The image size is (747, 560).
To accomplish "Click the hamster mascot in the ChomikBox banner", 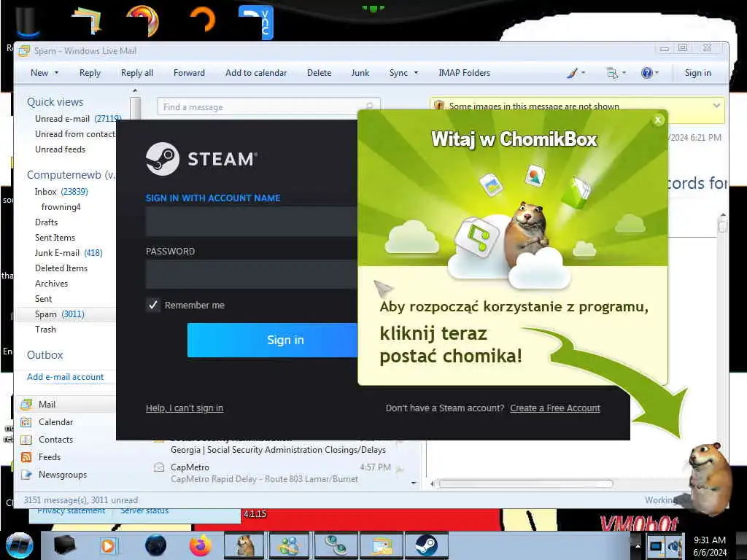I will 527,233.
